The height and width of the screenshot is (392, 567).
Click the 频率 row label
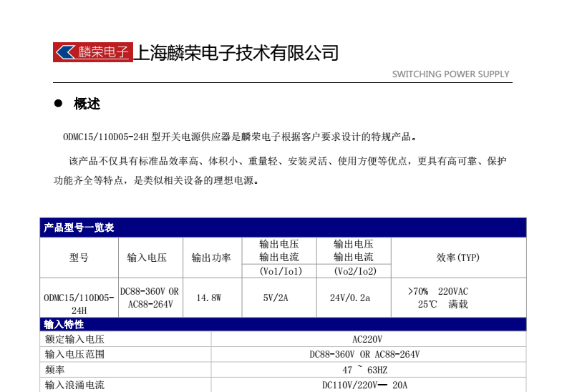pyautogui.click(x=54, y=370)
